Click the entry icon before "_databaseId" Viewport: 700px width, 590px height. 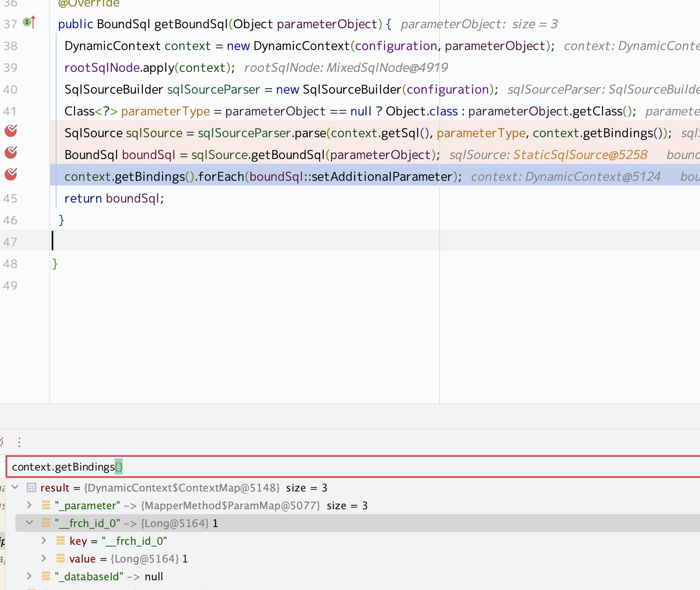pos(46,576)
